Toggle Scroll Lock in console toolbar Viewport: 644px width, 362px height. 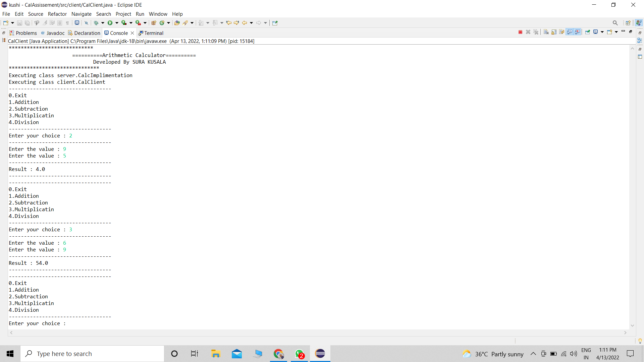coord(554,32)
